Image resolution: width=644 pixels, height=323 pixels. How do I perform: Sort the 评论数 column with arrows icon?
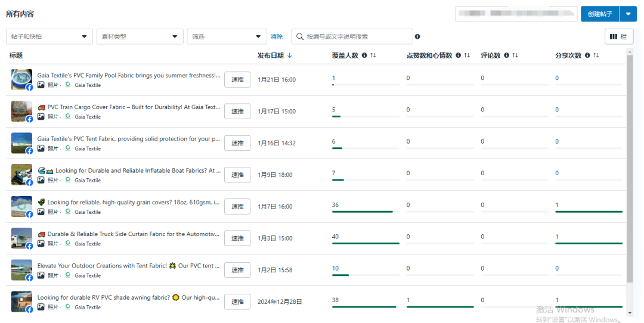[515, 55]
